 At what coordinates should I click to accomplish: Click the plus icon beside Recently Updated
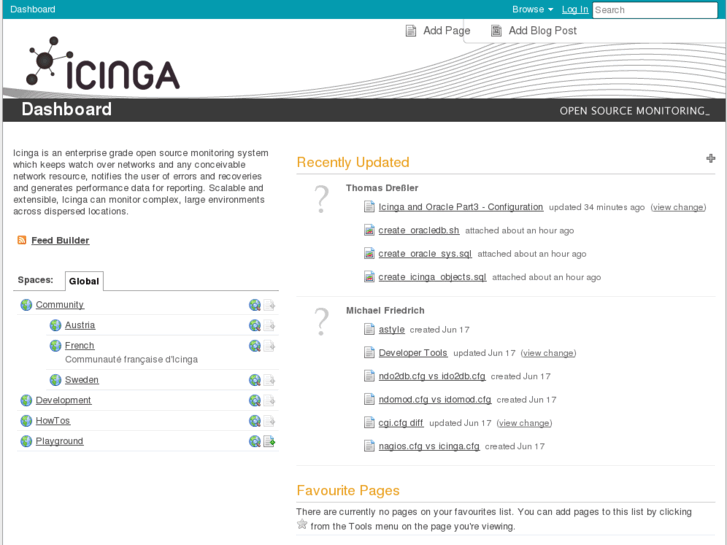click(711, 159)
